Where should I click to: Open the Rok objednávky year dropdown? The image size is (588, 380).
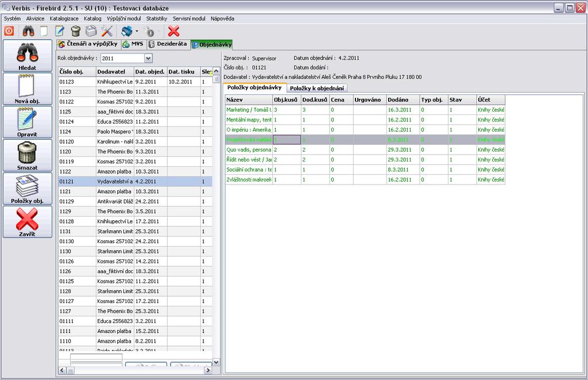pyautogui.click(x=148, y=58)
